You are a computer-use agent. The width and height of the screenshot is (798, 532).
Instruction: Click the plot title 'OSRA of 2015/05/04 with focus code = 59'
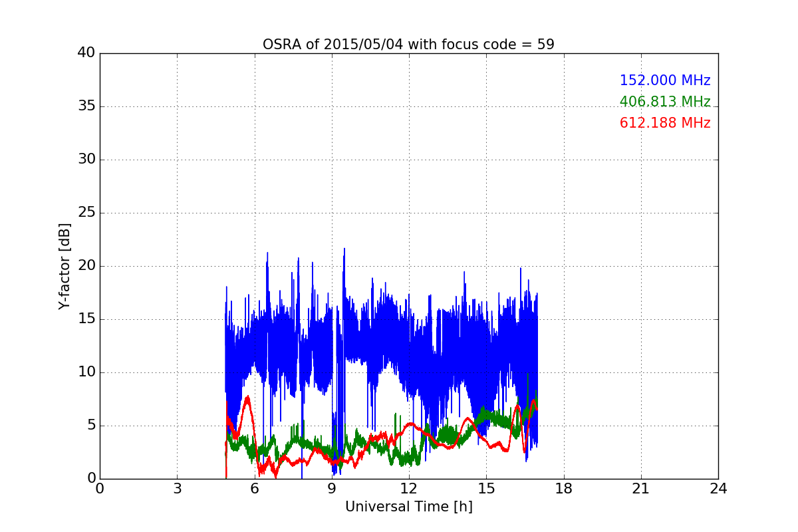click(408, 45)
